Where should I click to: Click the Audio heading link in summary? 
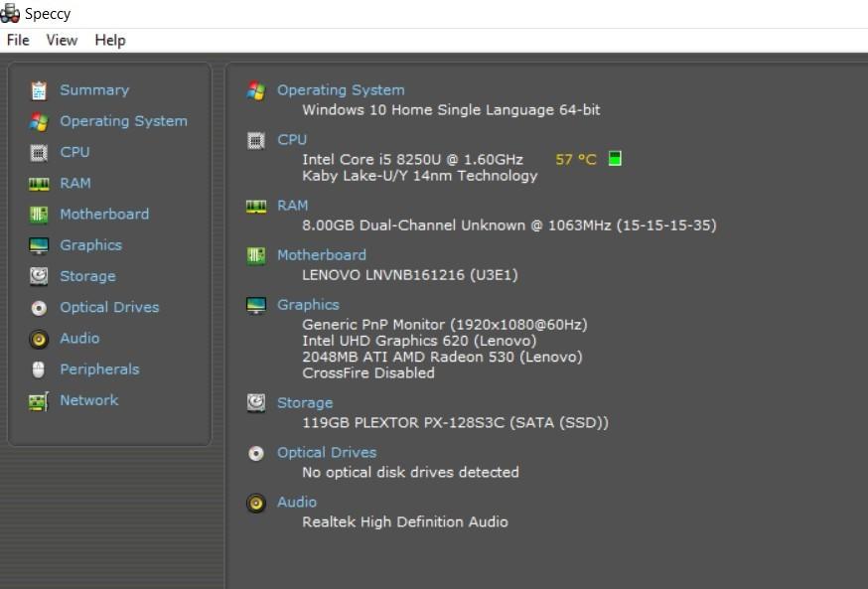coord(297,502)
